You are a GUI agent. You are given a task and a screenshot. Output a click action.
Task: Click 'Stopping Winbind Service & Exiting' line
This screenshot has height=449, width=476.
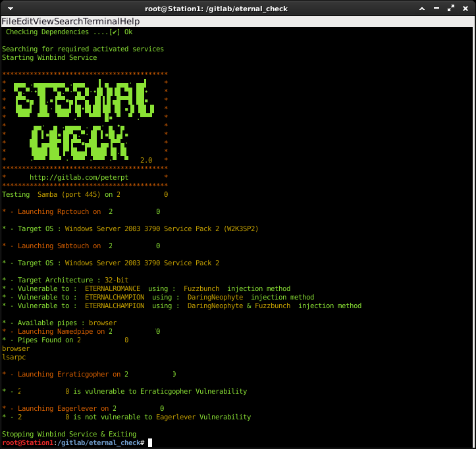pyautogui.click(x=69, y=434)
